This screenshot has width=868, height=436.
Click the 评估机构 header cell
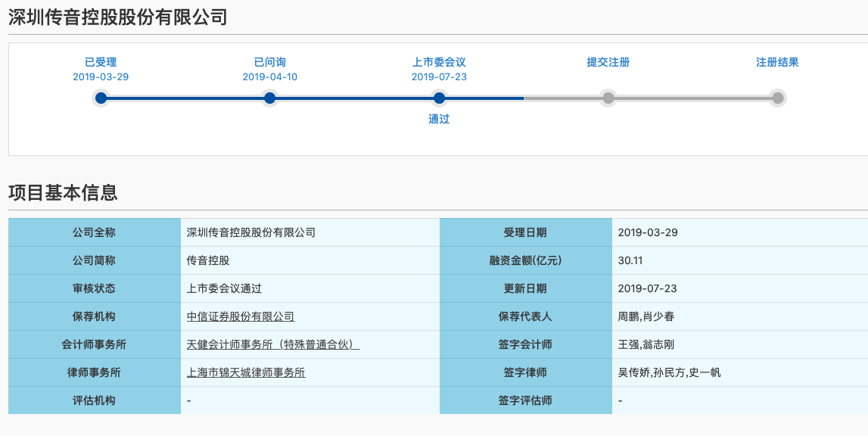coord(95,400)
